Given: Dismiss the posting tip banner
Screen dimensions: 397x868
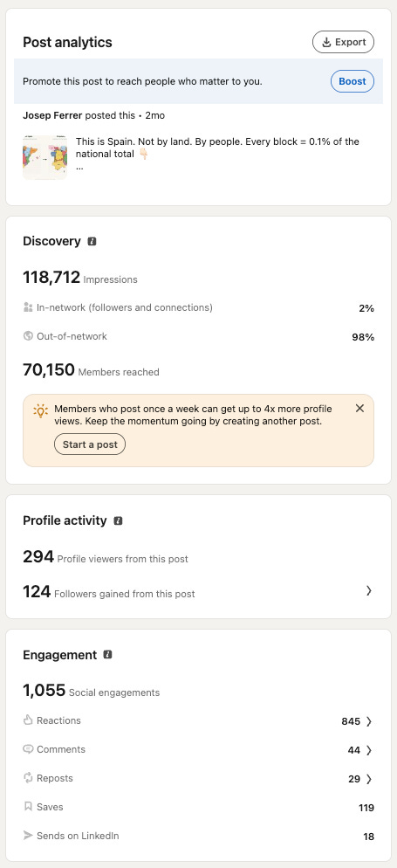Looking at the screenshot, I should click(x=360, y=409).
